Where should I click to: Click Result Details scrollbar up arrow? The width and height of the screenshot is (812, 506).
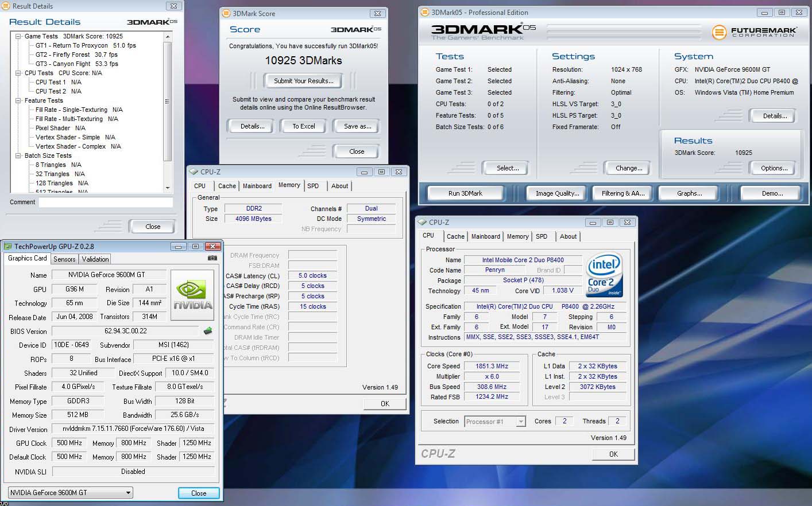168,37
